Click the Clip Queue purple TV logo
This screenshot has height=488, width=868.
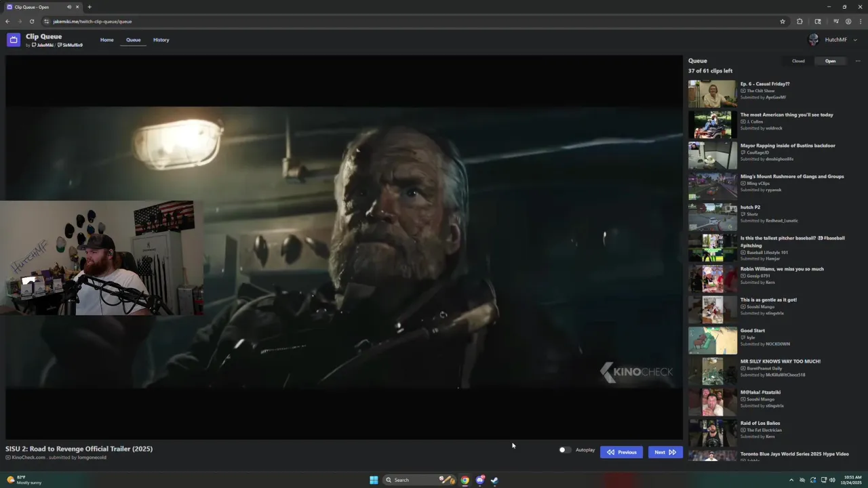pos(14,40)
